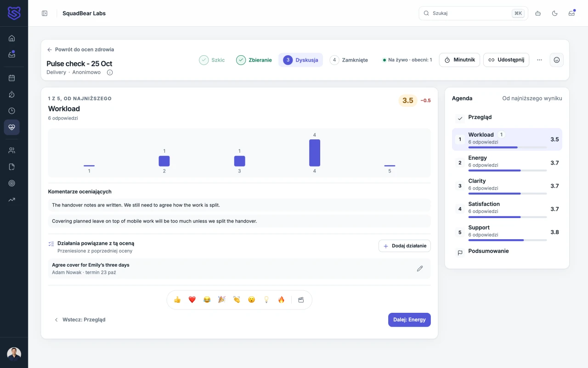The image size is (588, 368).
Task: Select the Dyskusja step
Action: (x=301, y=60)
